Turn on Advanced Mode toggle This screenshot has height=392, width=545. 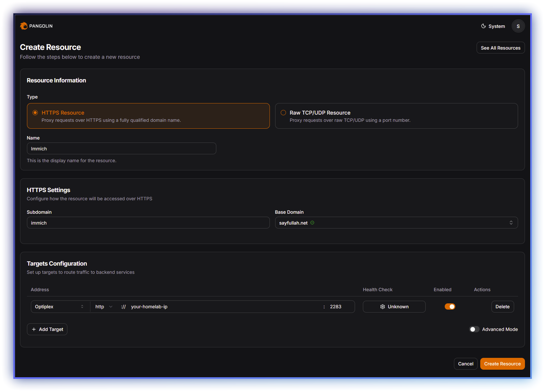(x=474, y=329)
